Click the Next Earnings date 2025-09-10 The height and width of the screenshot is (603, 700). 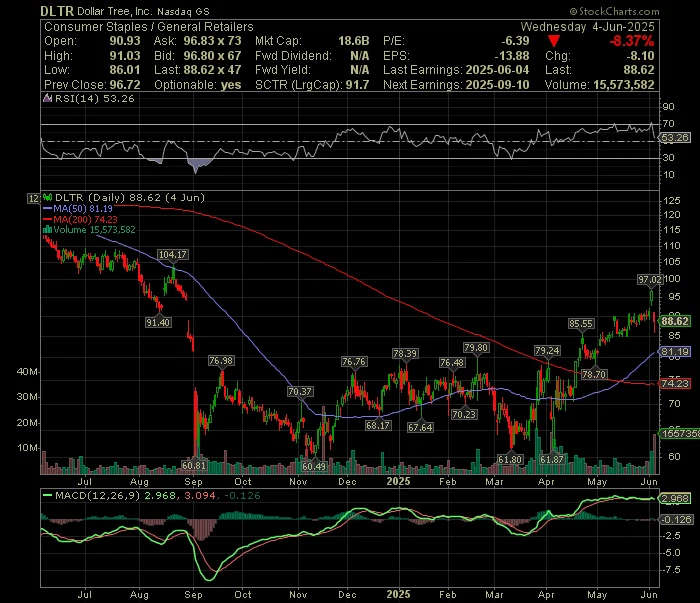[497, 85]
